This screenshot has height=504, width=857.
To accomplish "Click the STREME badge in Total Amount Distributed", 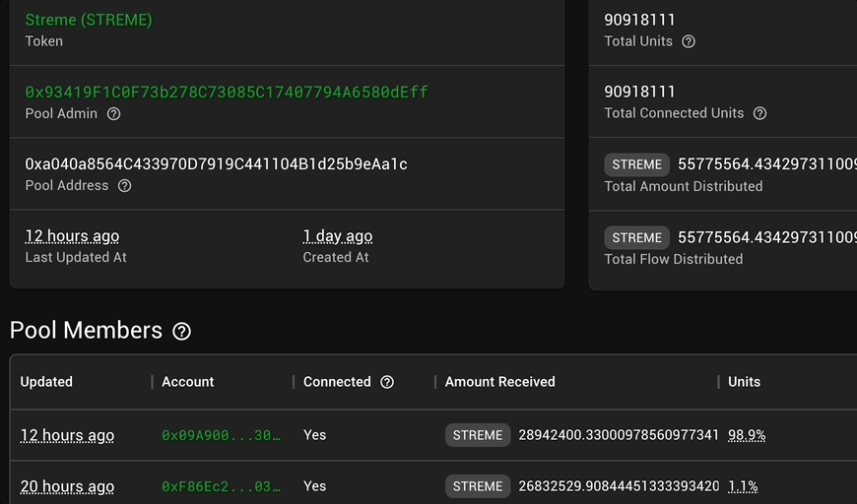I will point(636,164).
